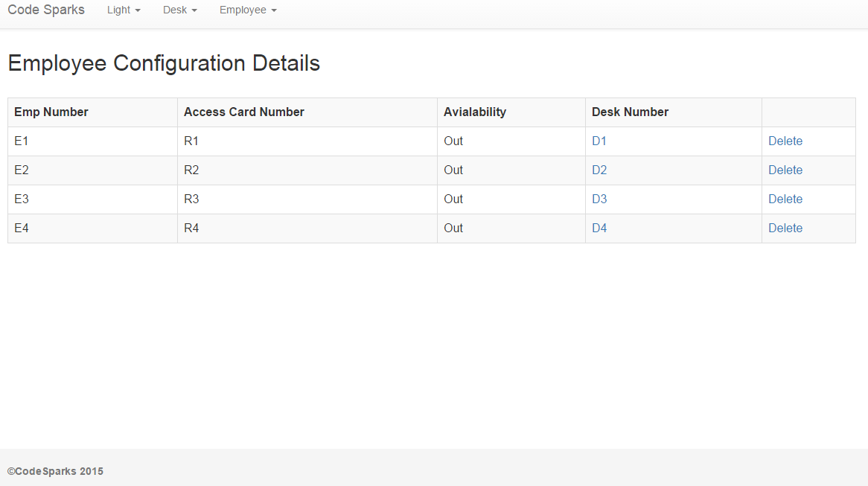Go to desk D4 details

599,228
